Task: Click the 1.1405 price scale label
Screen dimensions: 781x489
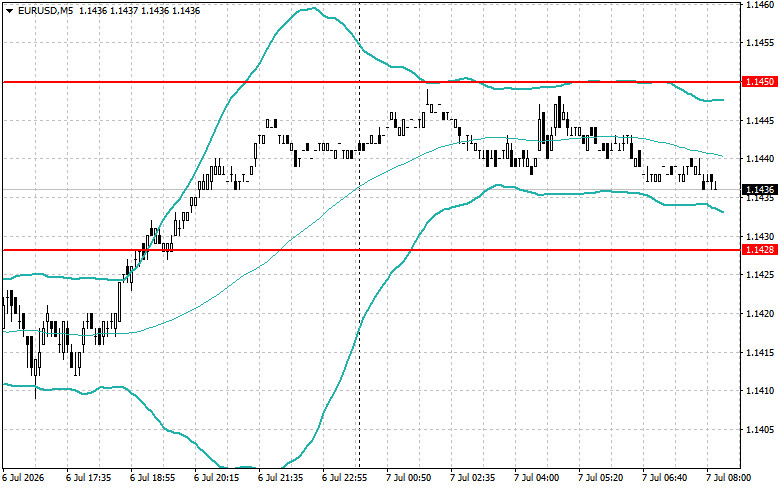Action: pos(760,430)
